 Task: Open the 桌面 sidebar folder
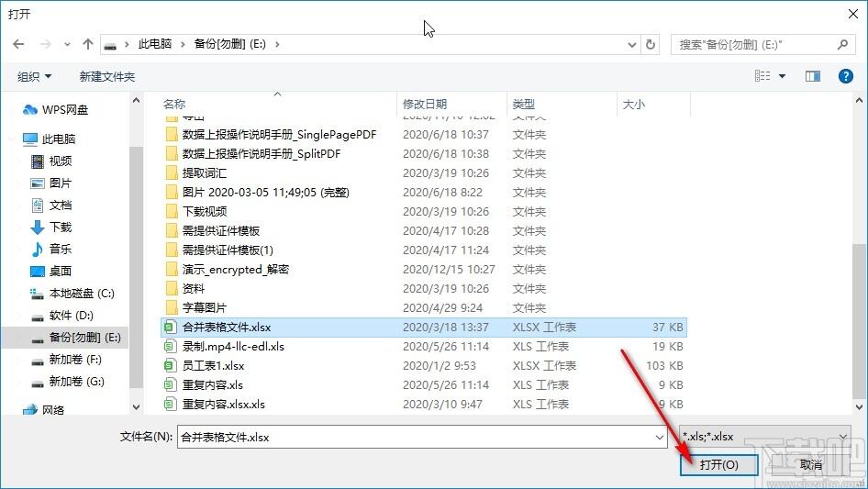click(51, 272)
